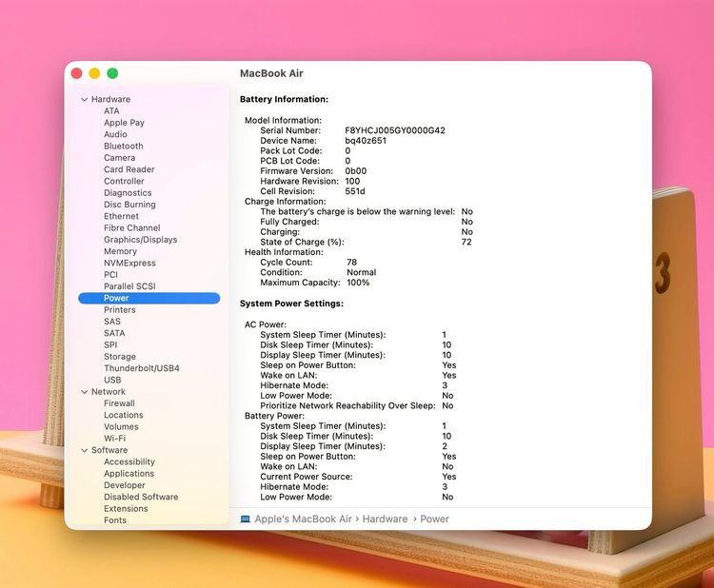Select SATA in the sidebar

click(x=114, y=333)
